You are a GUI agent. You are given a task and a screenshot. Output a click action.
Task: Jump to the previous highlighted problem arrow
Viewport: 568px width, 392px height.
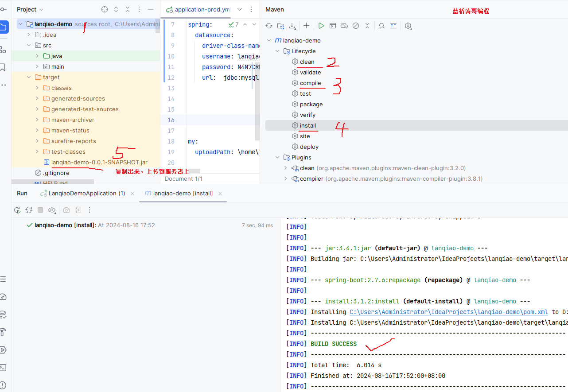[x=245, y=24]
